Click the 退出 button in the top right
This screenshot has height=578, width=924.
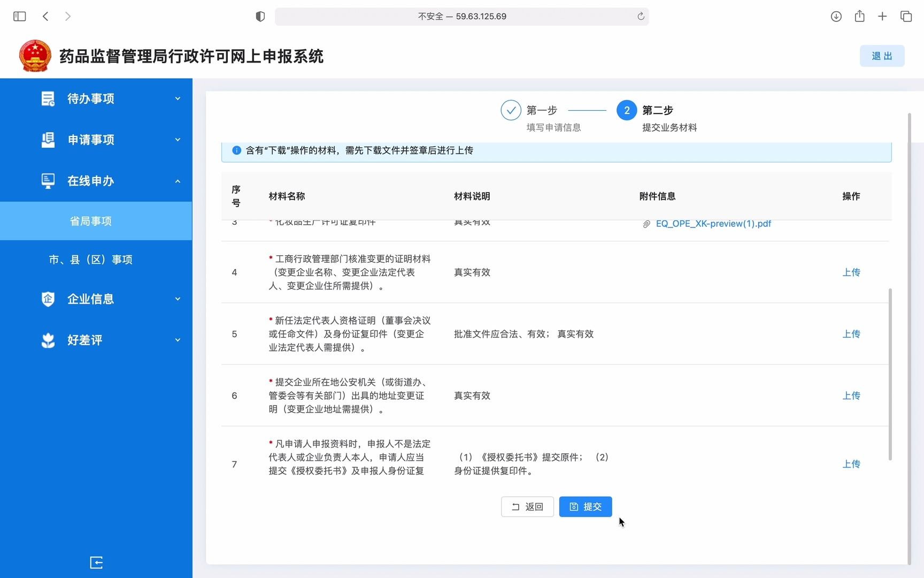pyautogui.click(x=882, y=56)
